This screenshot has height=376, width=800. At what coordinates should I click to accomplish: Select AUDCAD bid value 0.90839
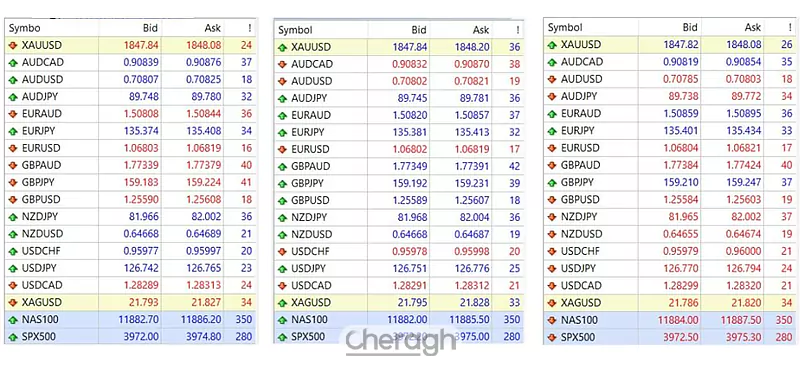[141, 62]
